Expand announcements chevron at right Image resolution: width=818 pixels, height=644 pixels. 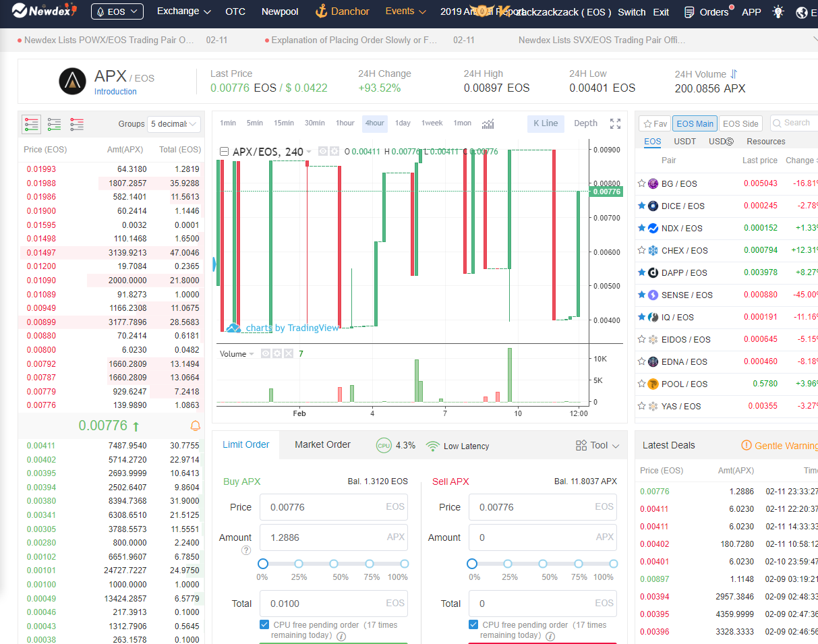coord(814,40)
